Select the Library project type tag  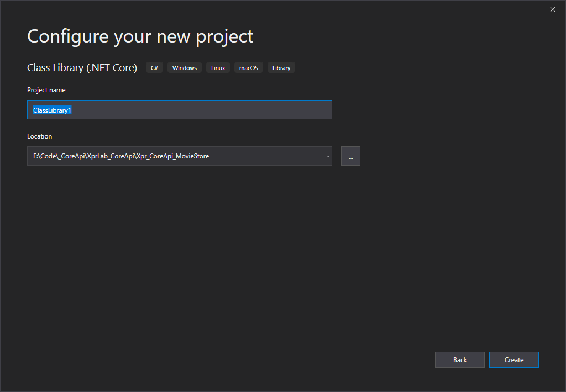pos(281,67)
